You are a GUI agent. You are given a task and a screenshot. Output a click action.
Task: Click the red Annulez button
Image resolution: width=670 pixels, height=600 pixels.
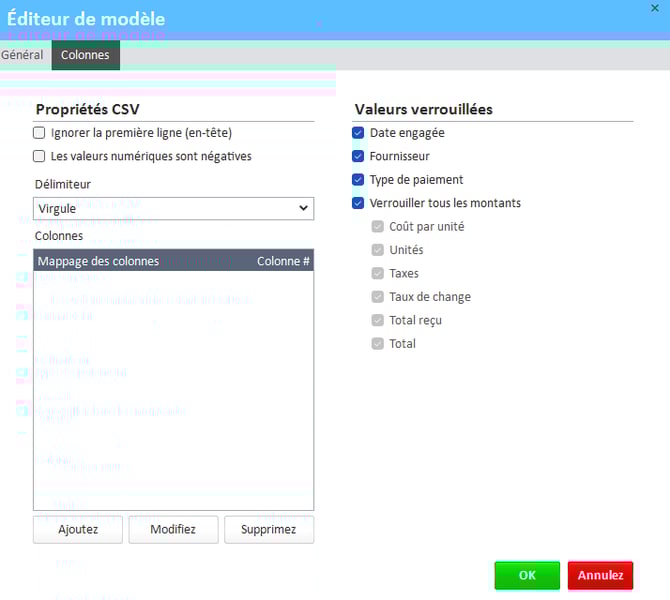pyautogui.click(x=600, y=575)
